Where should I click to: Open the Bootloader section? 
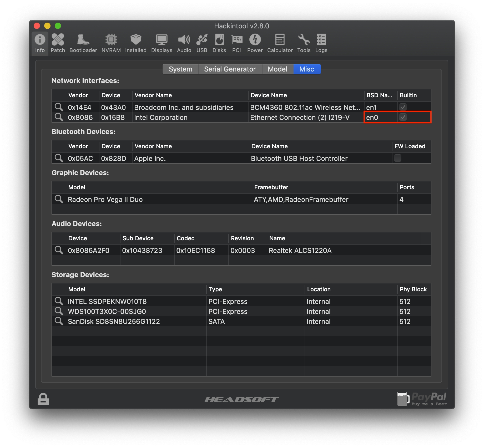pos(83,43)
